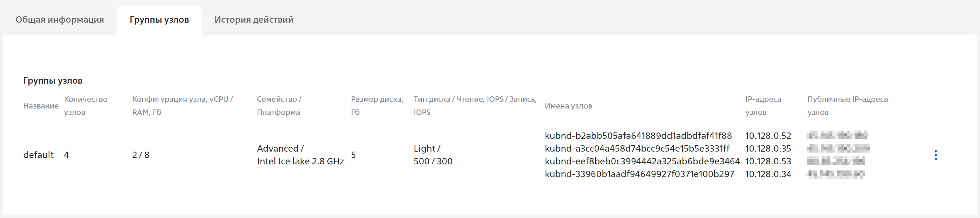Click node name kubnd-eef8beb0c3994442a325ab6bde9e3464
This screenshot has height=218, width=980.
point(642,161)
